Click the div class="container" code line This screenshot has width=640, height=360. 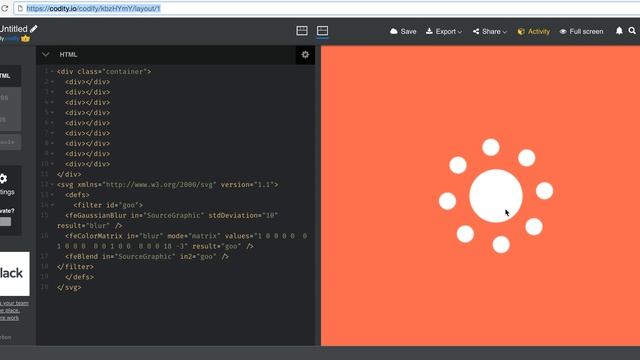click(104, 71)
